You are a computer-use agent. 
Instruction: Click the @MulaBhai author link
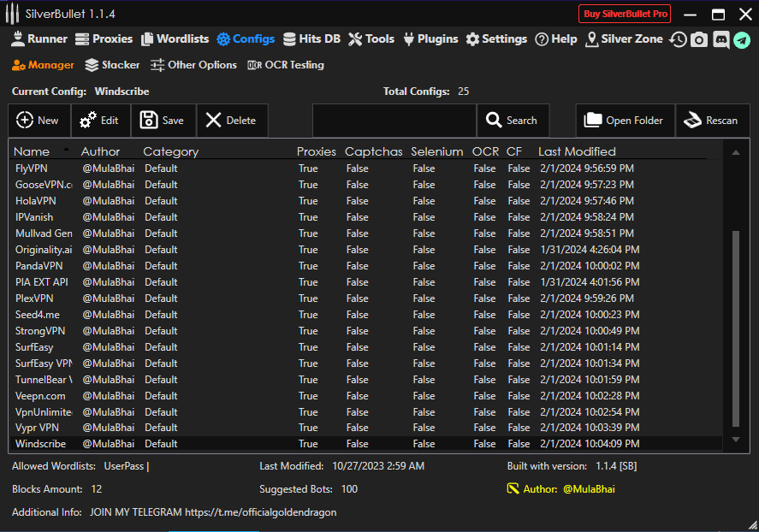[589, 489]
